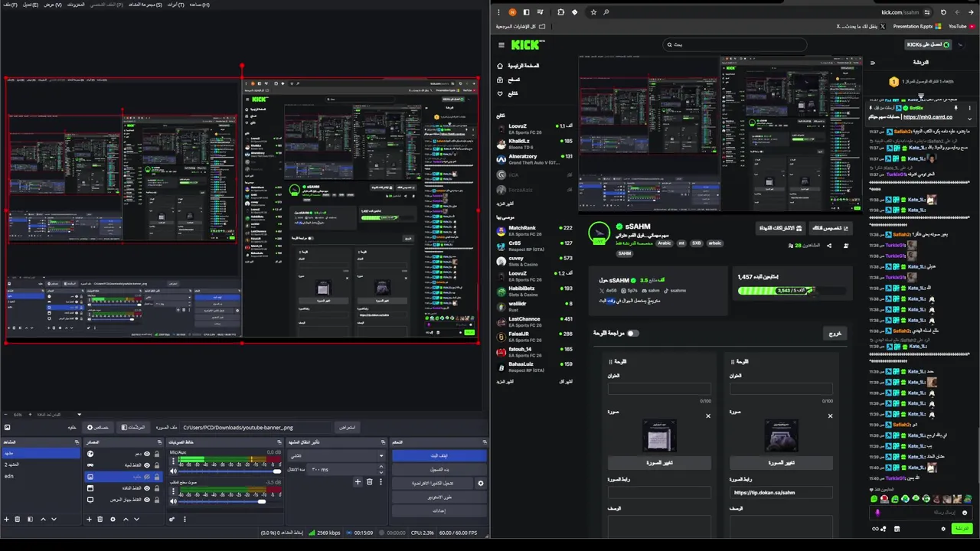
Task: Decrease transition duration with down stepper
Action: tap(381, 472)
